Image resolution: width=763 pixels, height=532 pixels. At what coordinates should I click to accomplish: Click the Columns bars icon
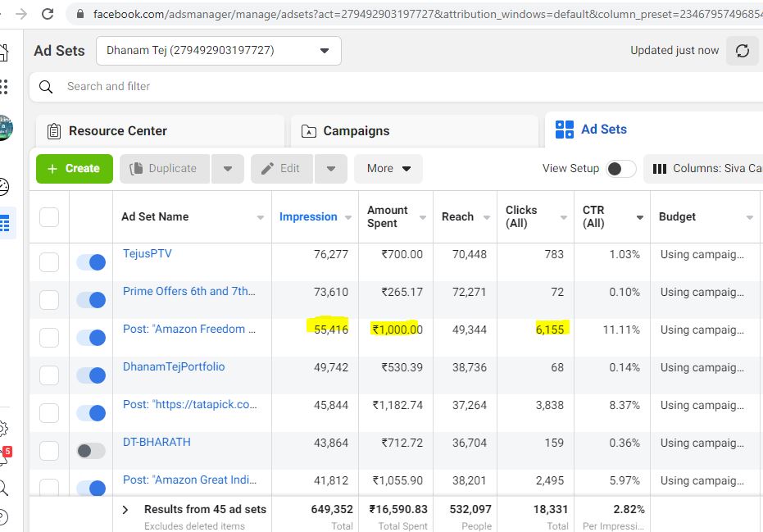click(x=660, y=169)
